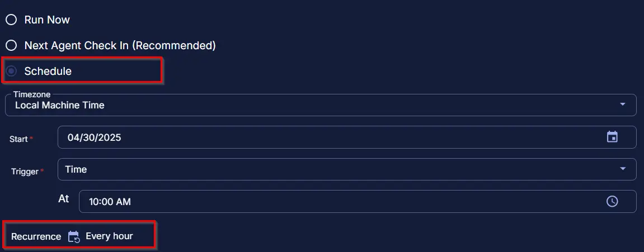This screenshot has height=252, width=644.
Task: Select the Schedule radio circle
Action: point(11,71)
